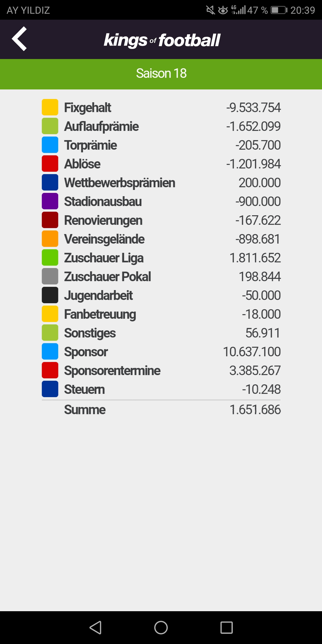Tap Android back navigation triangle
322x644 pixels.
click(x=95, y=627)
